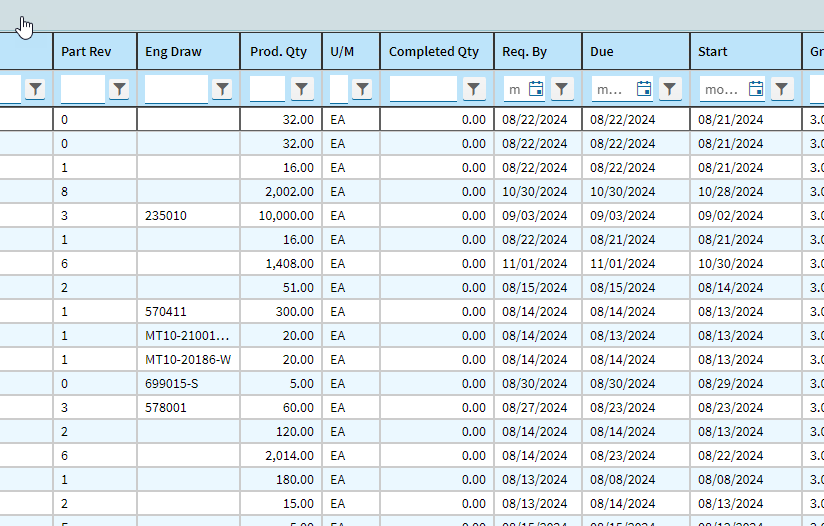Focus the Req. By date filter field

515,89
